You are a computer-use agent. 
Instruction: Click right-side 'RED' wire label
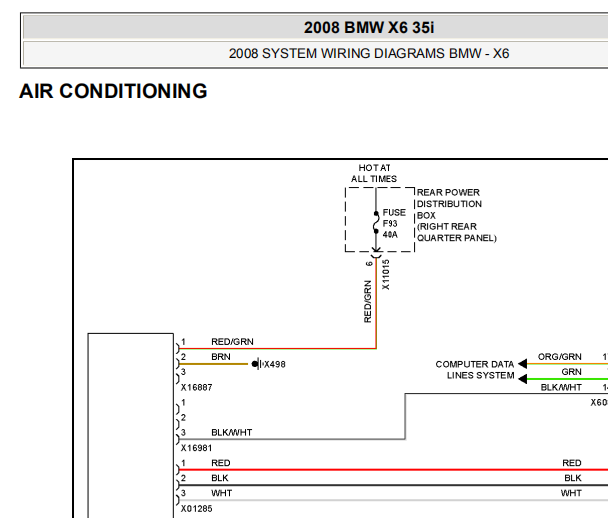[572, 463]
